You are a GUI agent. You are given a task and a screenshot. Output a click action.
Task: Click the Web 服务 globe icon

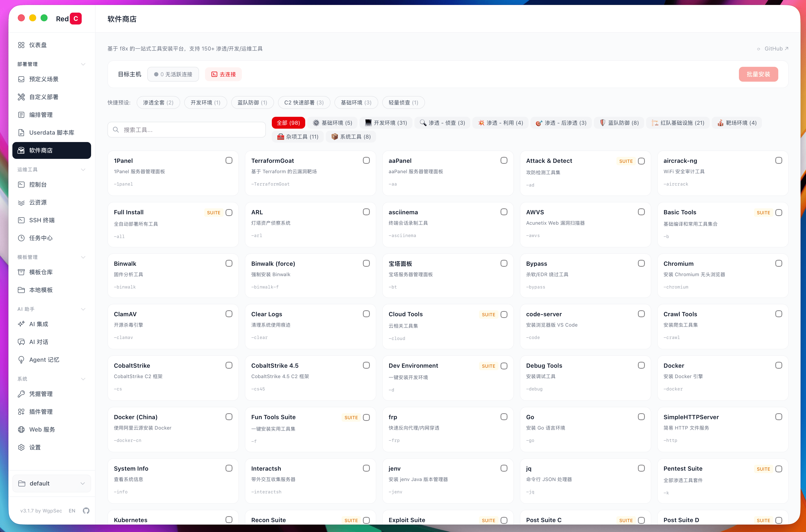21,430
